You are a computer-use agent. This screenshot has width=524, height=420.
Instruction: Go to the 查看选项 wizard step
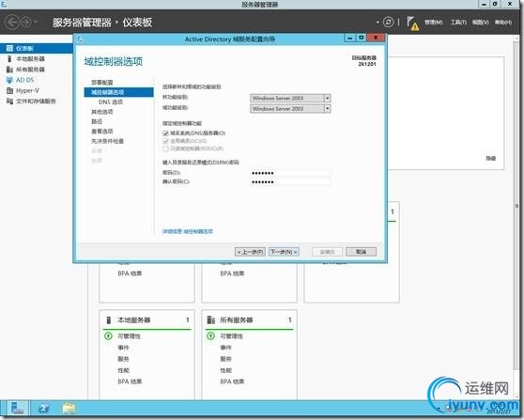coord(102,132)
